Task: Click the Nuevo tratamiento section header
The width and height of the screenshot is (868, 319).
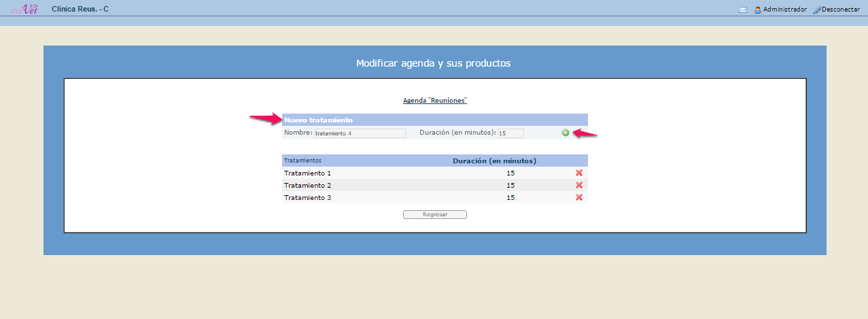Action: click(x=318, y=120)
